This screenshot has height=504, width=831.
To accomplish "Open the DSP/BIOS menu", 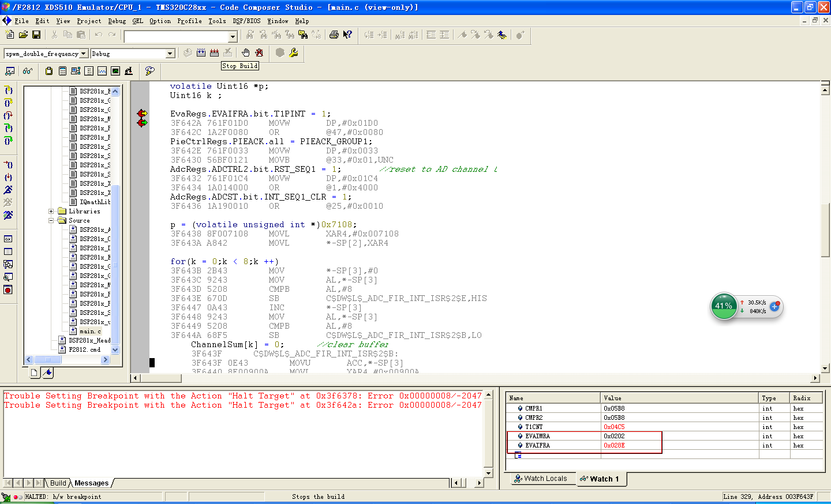I will click(246, 21).
